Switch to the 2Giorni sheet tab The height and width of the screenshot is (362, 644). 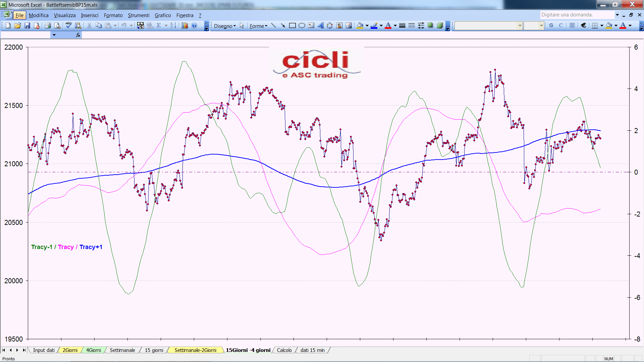[x=70, y=350]
